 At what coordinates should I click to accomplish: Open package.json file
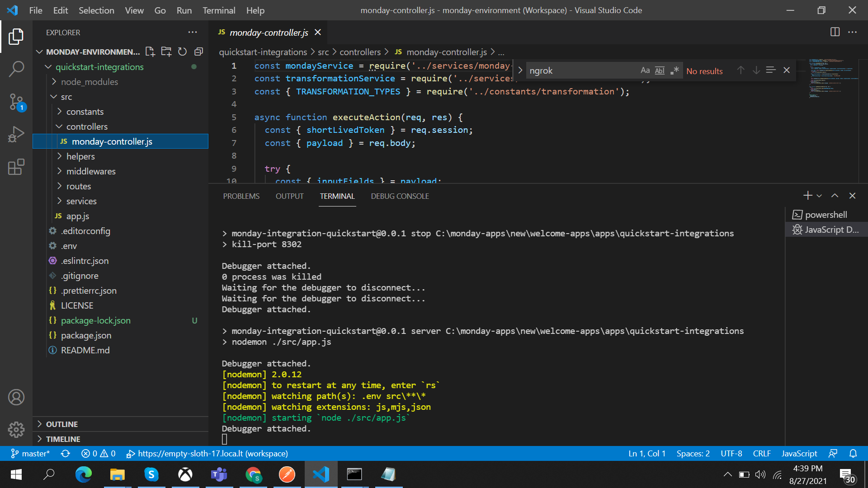(x=86, y=335)
